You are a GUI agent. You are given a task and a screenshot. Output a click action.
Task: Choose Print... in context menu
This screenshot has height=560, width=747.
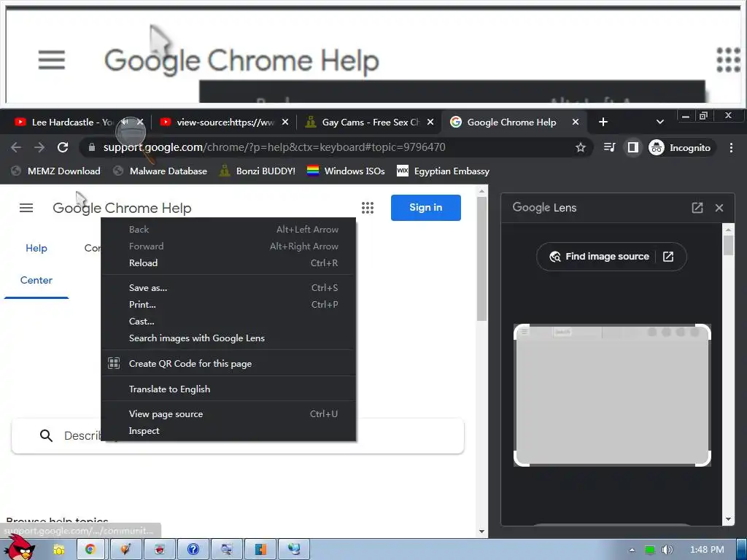coord(228,304)
